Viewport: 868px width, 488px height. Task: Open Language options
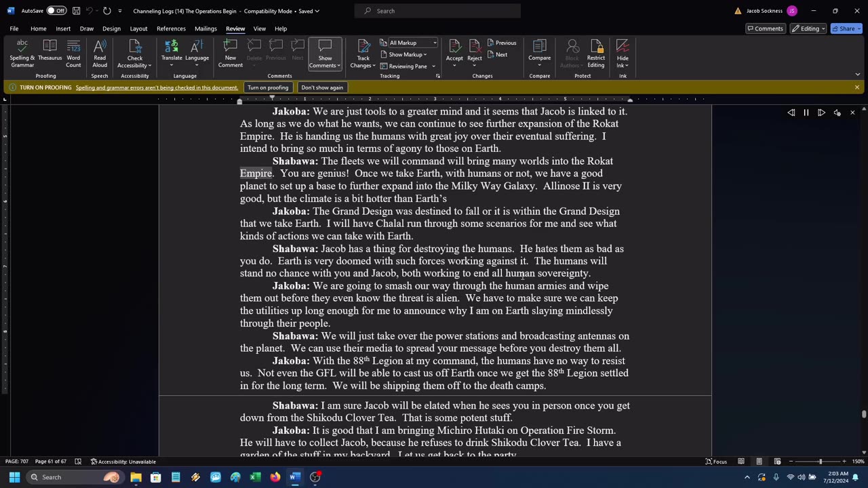point(197,54)
